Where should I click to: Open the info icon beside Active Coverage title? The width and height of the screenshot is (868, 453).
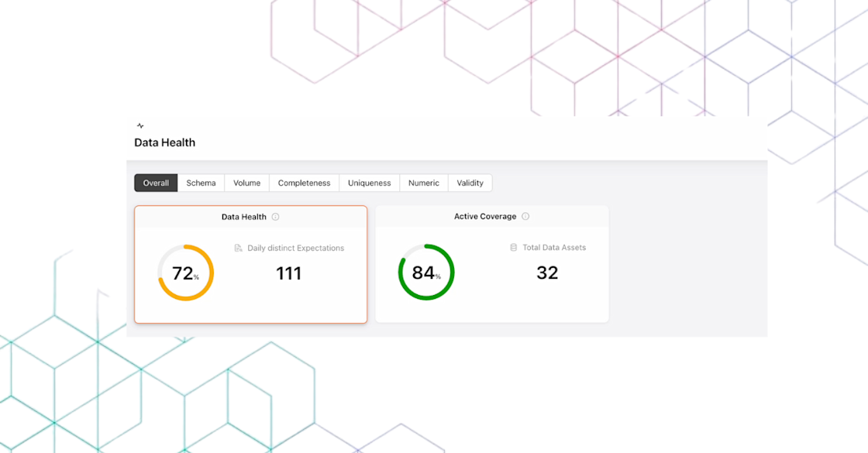coord(525,216)
